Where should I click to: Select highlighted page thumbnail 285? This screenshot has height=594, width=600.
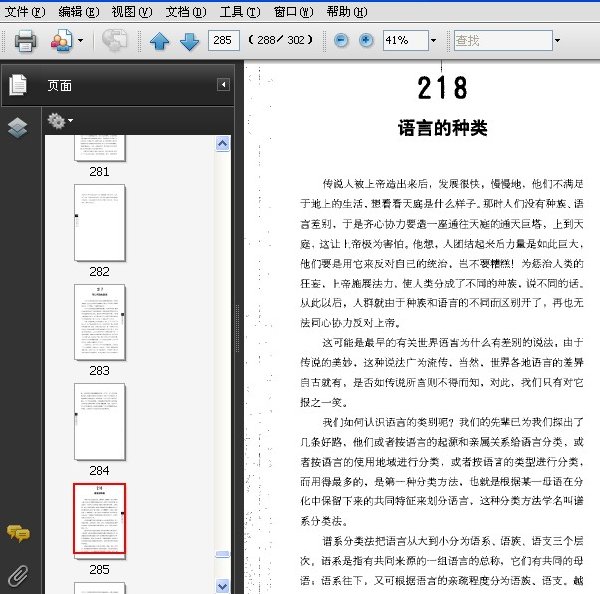pos(99,519)
